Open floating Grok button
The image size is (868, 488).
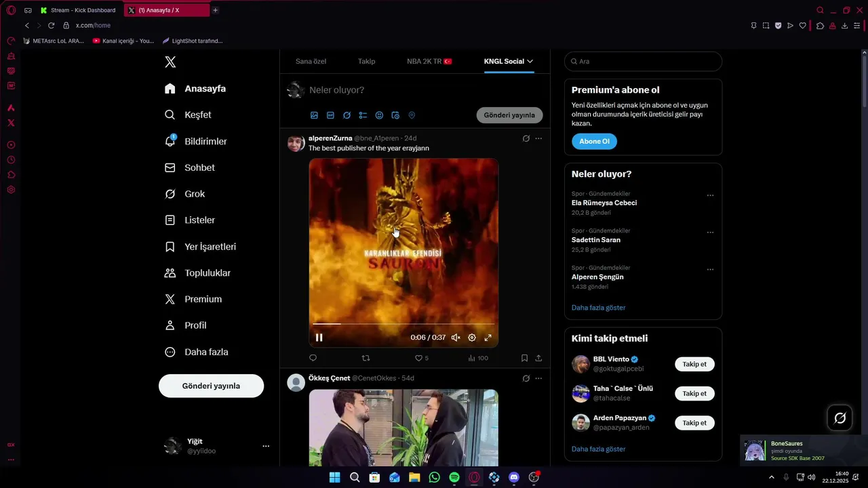[x=840, y=418]
